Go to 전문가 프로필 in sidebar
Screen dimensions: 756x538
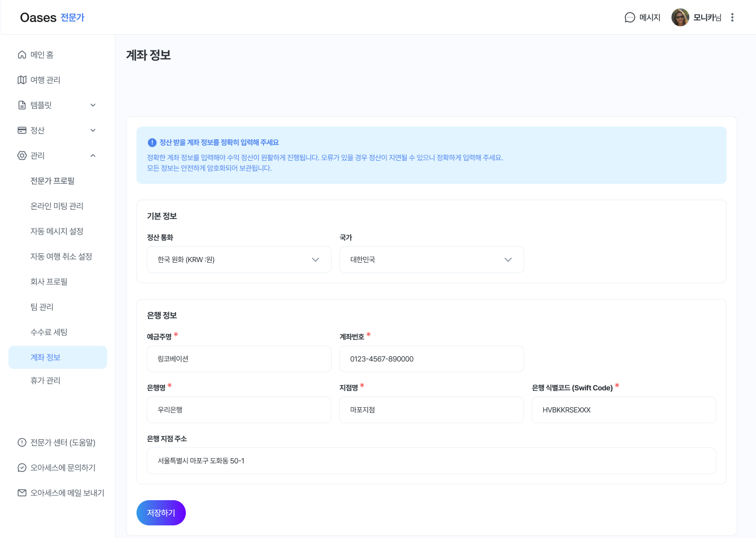point(52,181)
